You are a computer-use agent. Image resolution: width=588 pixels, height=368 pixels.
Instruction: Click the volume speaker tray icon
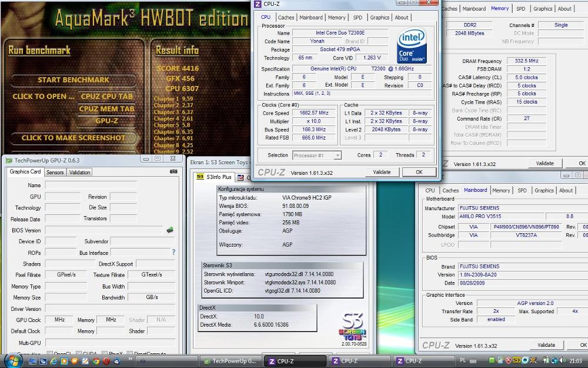(563, 360)
